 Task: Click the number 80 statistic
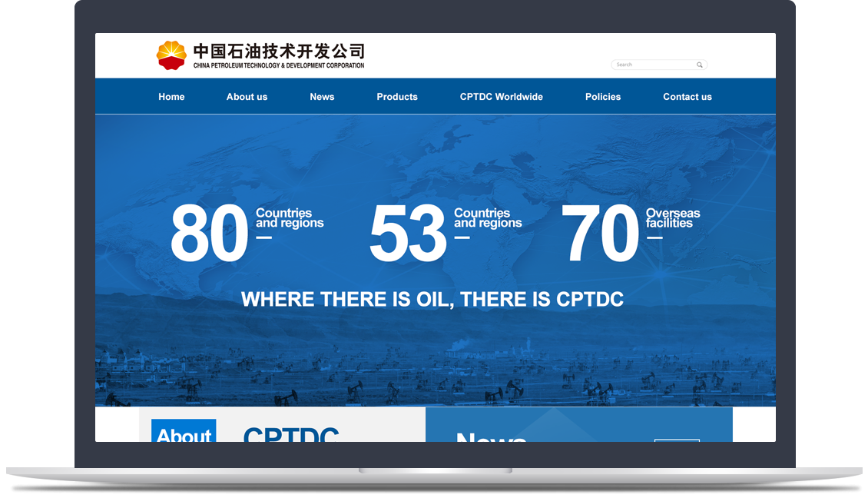point(209,233)
